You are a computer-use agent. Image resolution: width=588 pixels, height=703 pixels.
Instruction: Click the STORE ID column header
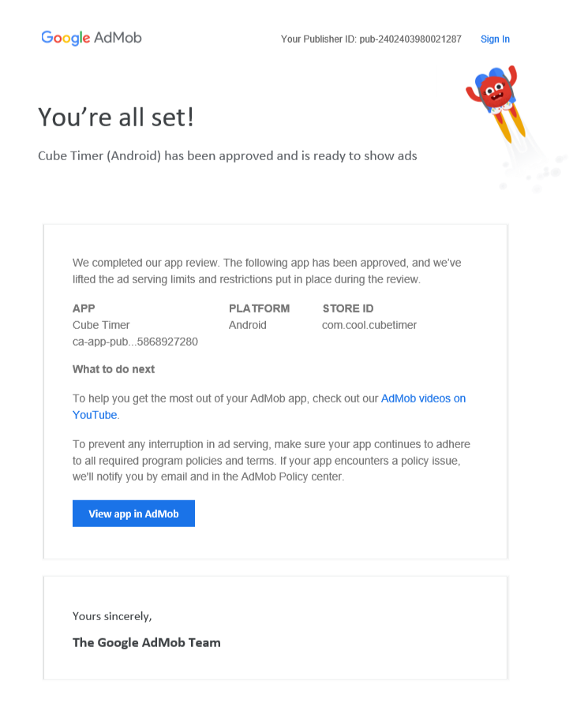[x=347, y=308]
